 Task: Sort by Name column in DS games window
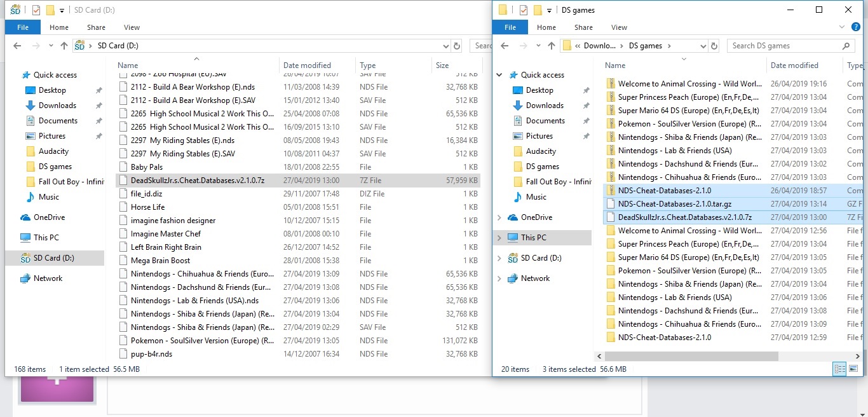coord(615,65)
